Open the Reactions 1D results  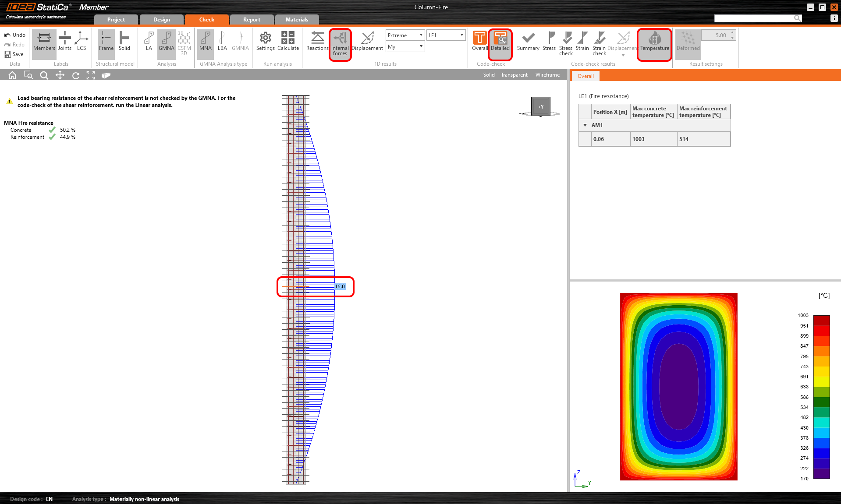coord(316,42)
